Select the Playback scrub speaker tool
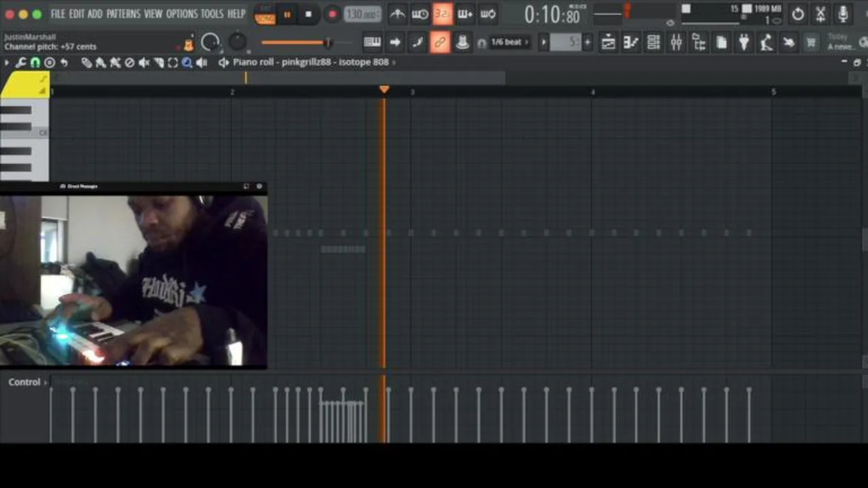Image resolution: width=868 pixels, height=488 pixels. pyautogui.click(x=201, y=62)
